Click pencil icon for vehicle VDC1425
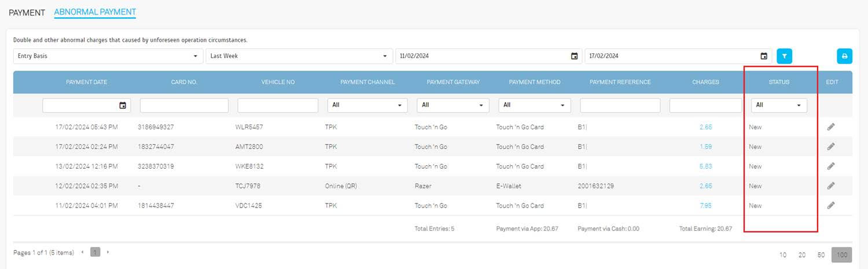 tap(831, 205)
